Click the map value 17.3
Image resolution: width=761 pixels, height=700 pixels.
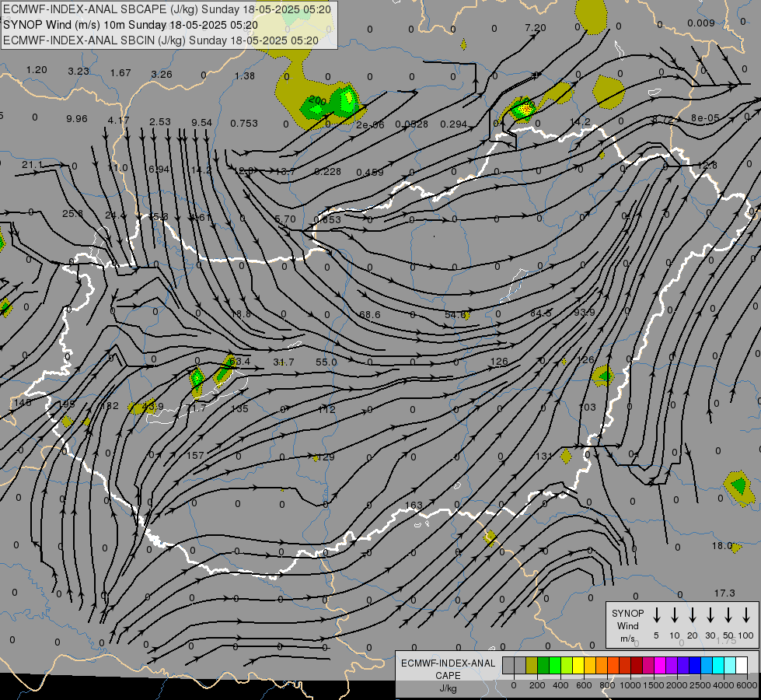coord(724,593)
